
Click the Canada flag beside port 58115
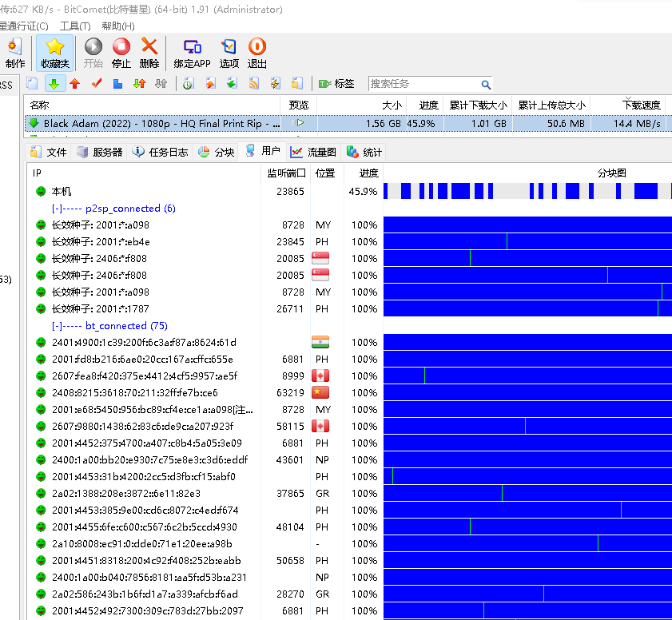pos(320,426)
